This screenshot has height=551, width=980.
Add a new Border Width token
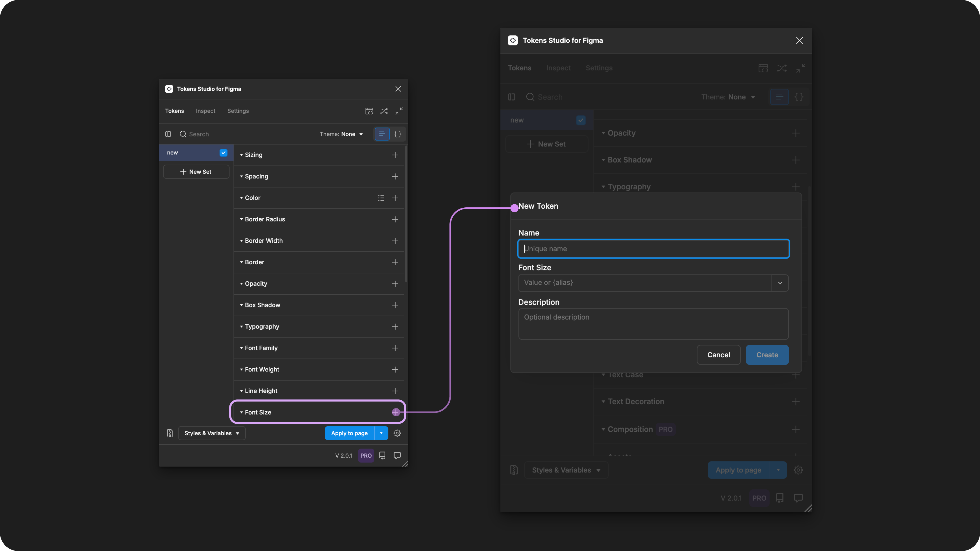pos(395,241)
